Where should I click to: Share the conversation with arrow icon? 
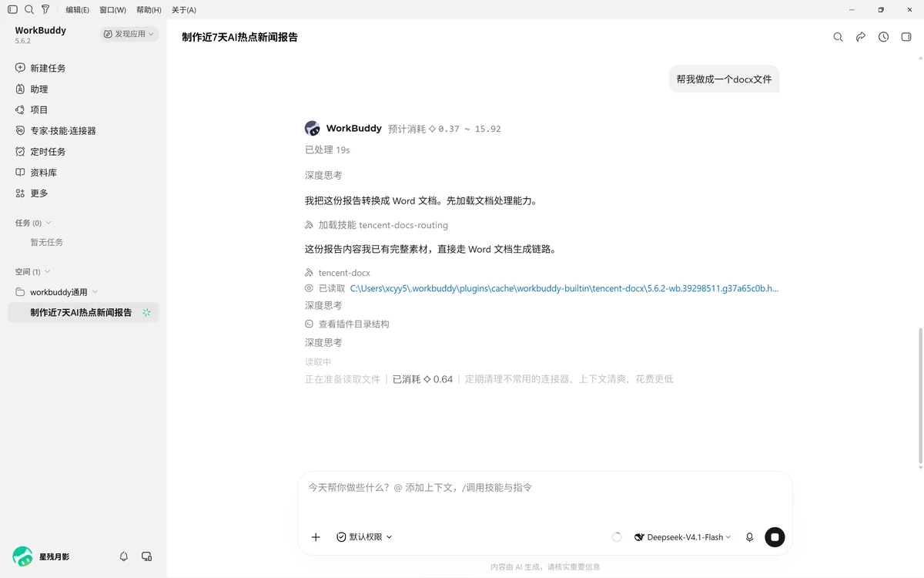click(861, 37)
